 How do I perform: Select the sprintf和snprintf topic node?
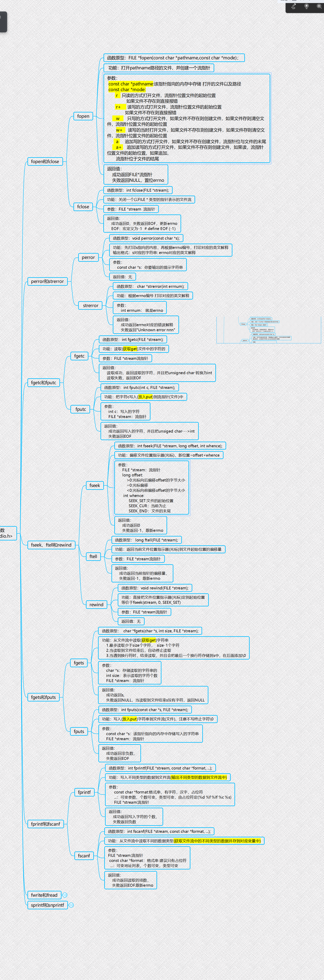click(47, 905)
